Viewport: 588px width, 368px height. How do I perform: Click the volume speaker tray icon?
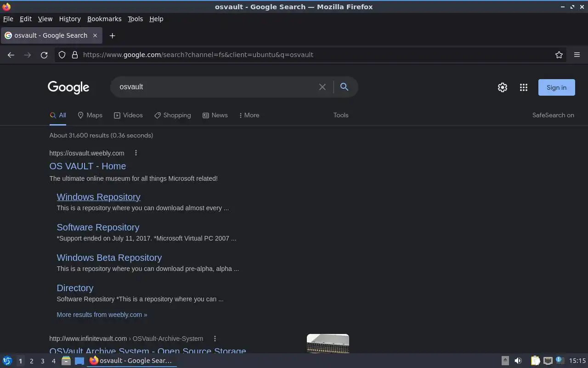(518, 361)
